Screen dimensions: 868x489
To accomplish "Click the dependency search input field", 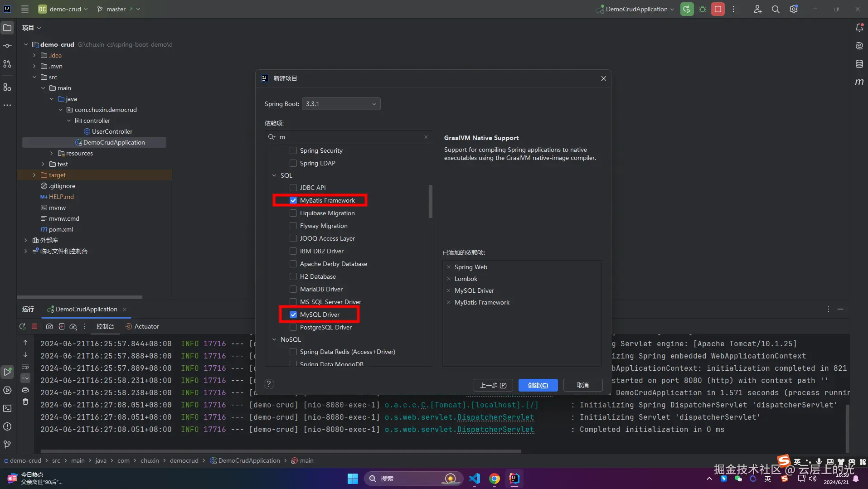I will pos(349,137).
